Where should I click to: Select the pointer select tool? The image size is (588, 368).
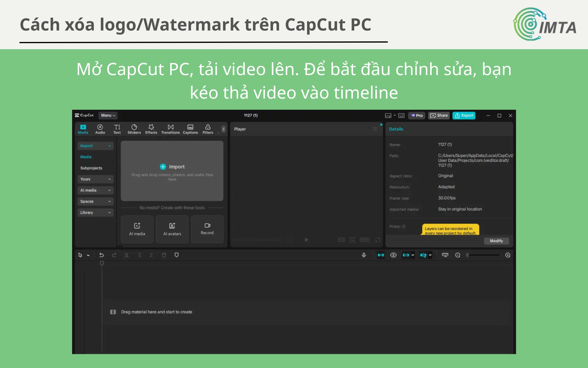80,255
